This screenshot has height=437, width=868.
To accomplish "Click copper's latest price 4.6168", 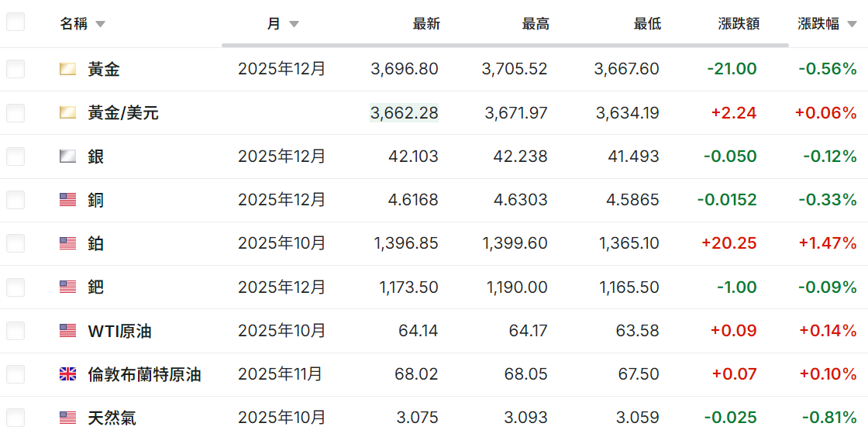I will point(413,200).
